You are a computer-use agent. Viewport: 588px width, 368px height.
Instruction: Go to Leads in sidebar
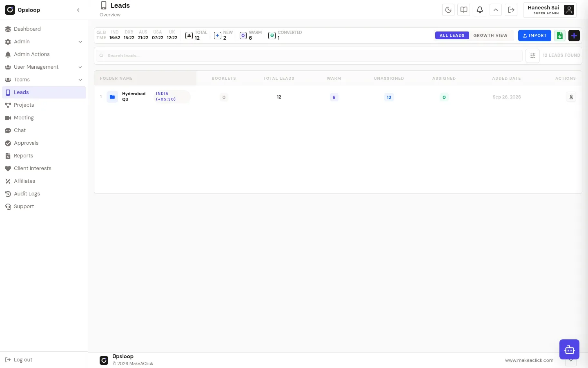pos(44,92)
